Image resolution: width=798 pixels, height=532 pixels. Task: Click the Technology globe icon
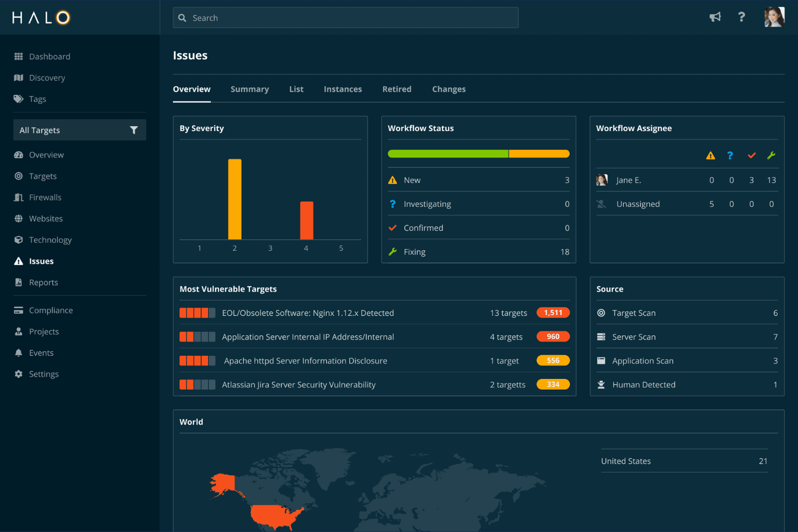tap(18, 239)
